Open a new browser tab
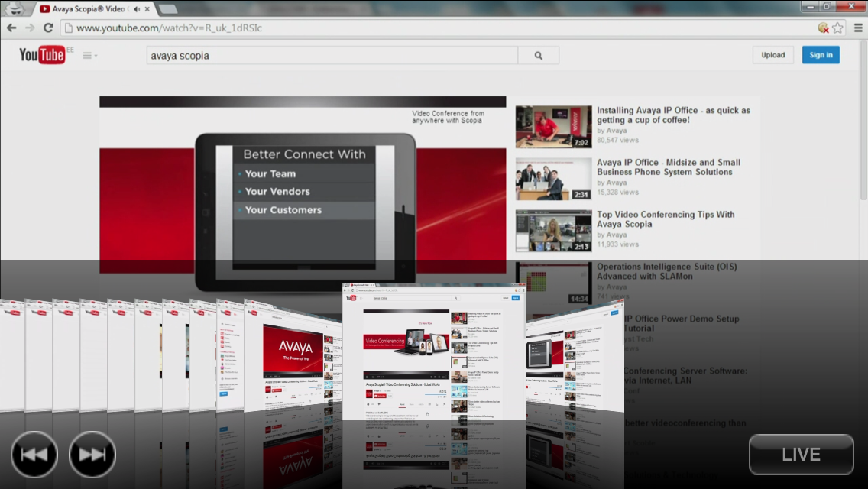 coord(167,9)
